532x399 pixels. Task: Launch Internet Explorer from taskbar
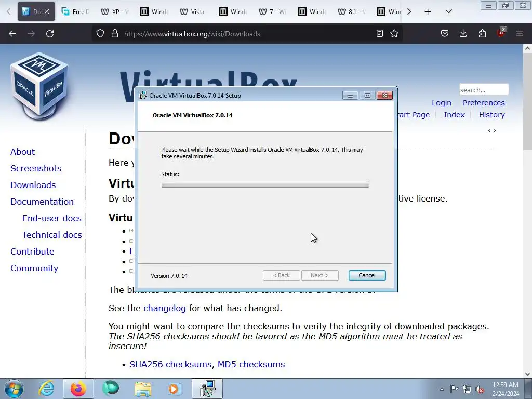click(x=46, y=389)
